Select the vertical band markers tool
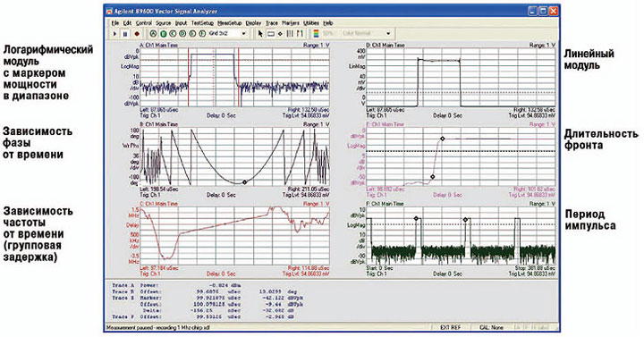Viewport: 644px width, 337px height. point(290,34)
